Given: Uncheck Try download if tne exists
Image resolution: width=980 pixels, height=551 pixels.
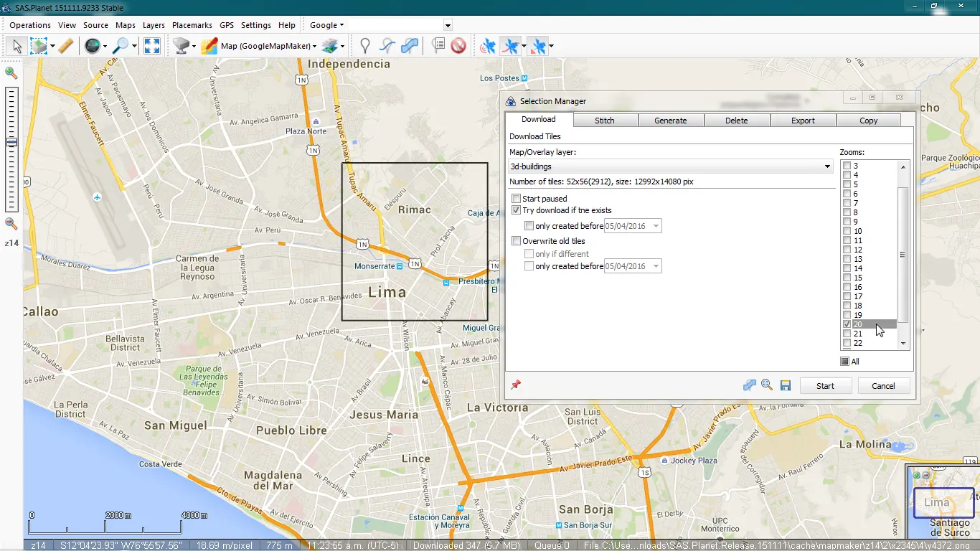Looking at the screenshot, I should click(516, 210).
